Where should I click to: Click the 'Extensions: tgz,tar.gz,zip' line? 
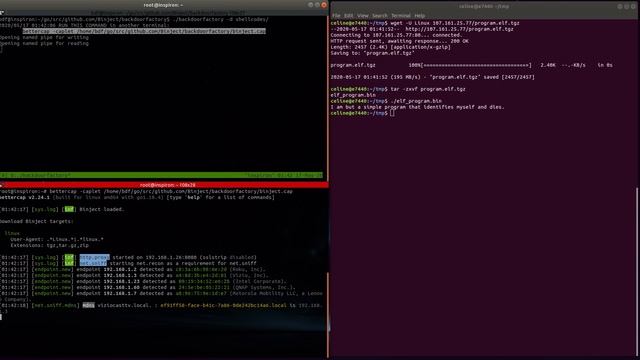(49, 245)
